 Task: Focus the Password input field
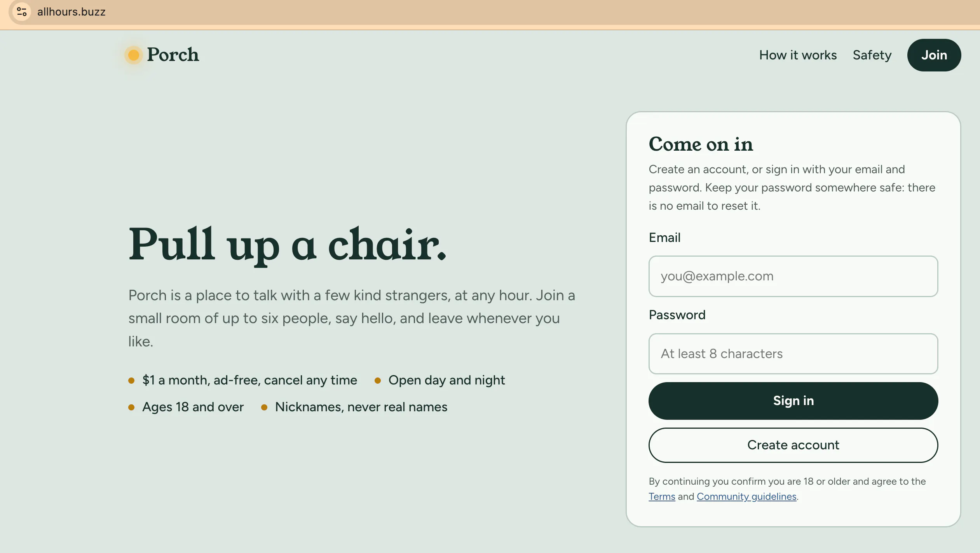click(793, 354)
